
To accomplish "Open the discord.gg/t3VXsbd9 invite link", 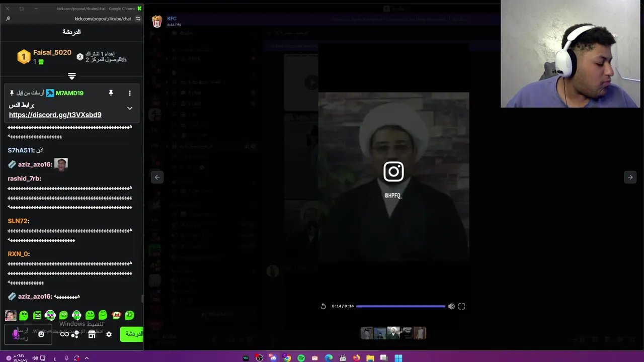I will click(55, 115).
